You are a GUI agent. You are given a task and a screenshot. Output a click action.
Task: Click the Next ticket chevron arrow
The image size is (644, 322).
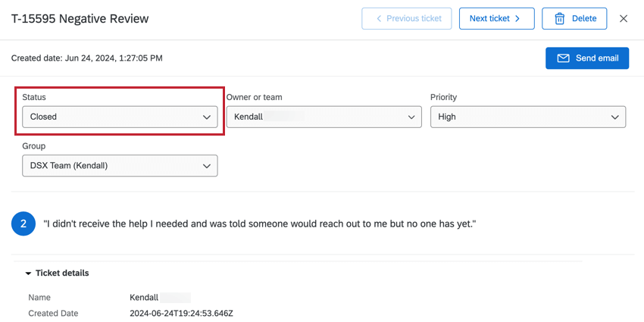click(517, 19)
